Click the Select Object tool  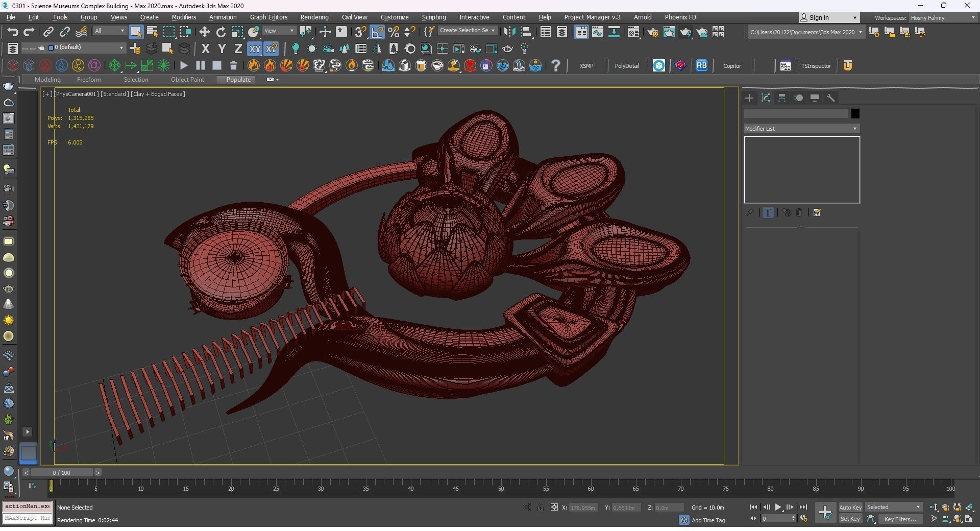[136, 32]
